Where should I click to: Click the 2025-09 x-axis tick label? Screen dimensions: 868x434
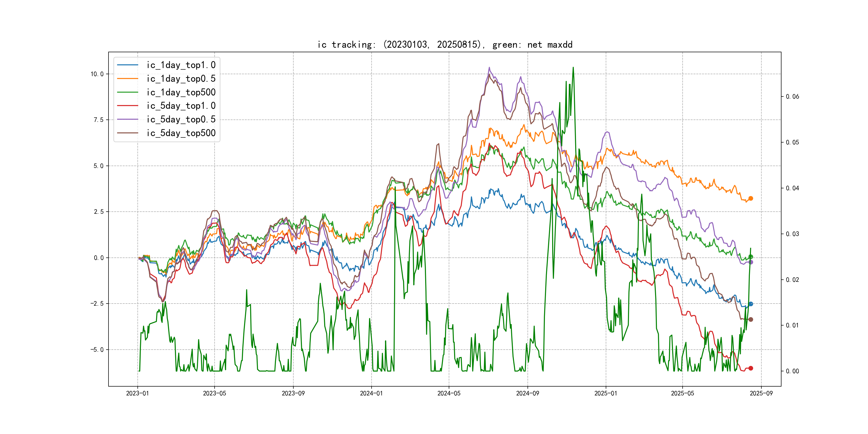coord(761,393)
